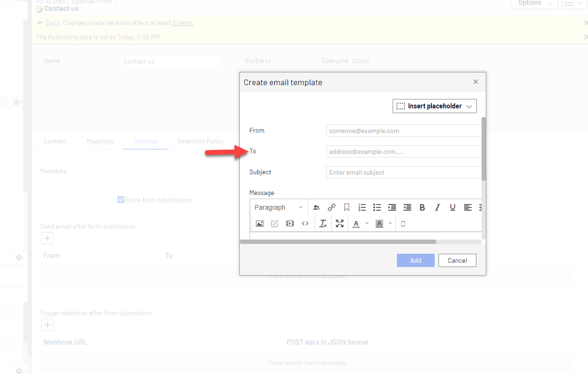This screenshot has height=374, width=588.
Task: Click into the To address field
Action: coord(404,151)
